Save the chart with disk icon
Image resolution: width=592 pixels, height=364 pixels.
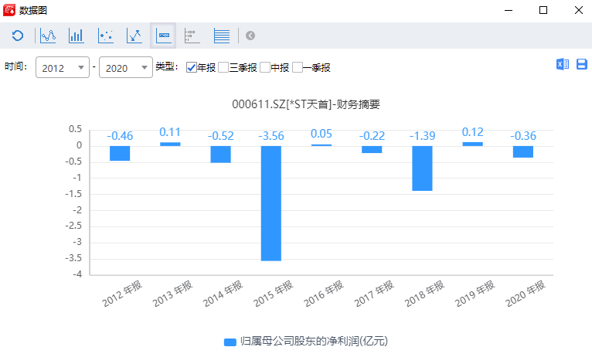click(582, 65)
